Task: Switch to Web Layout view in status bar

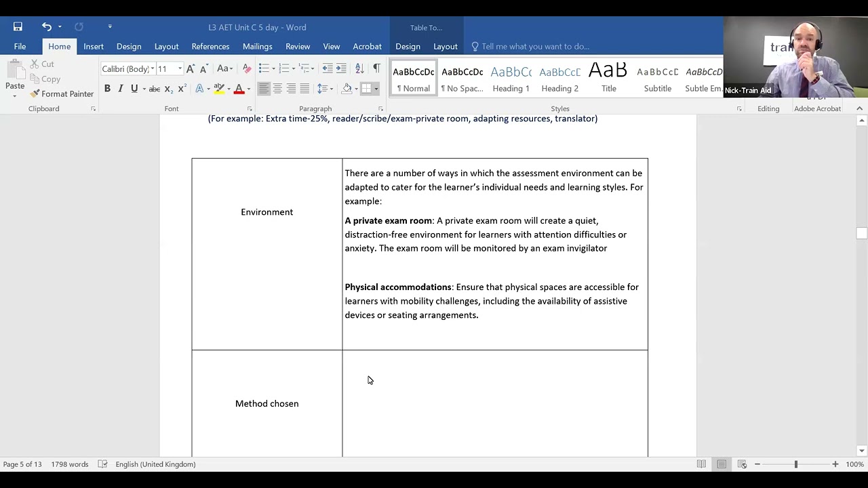Action: pyautogui.click(x=742, y=464)
